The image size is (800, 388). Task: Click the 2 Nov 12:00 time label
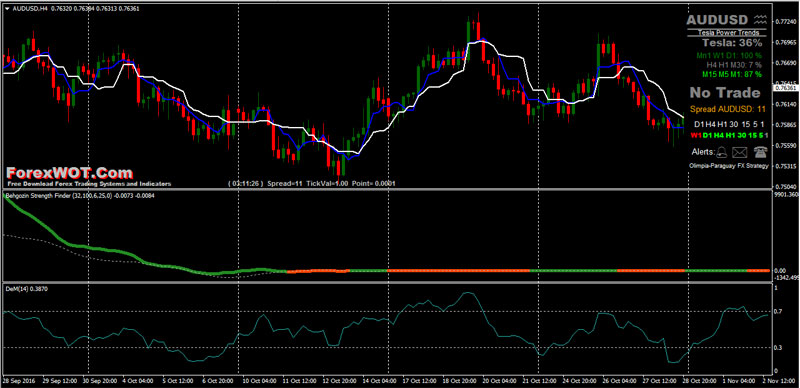pos(780,382)
